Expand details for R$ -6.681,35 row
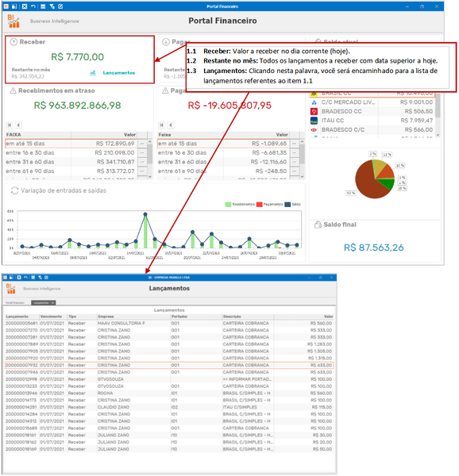This screenshot has width=459, height=476. (x=294, y=152)
